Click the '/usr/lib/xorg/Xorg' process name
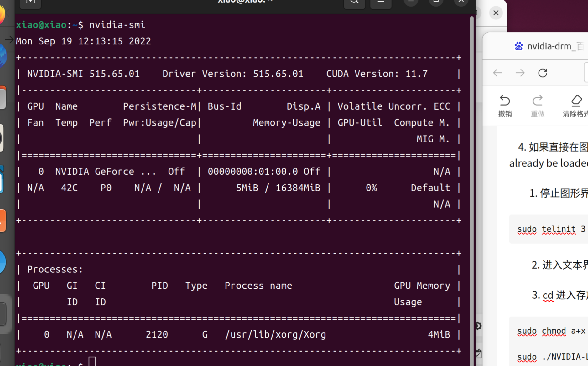588x366 pixels. coord(275,334)
